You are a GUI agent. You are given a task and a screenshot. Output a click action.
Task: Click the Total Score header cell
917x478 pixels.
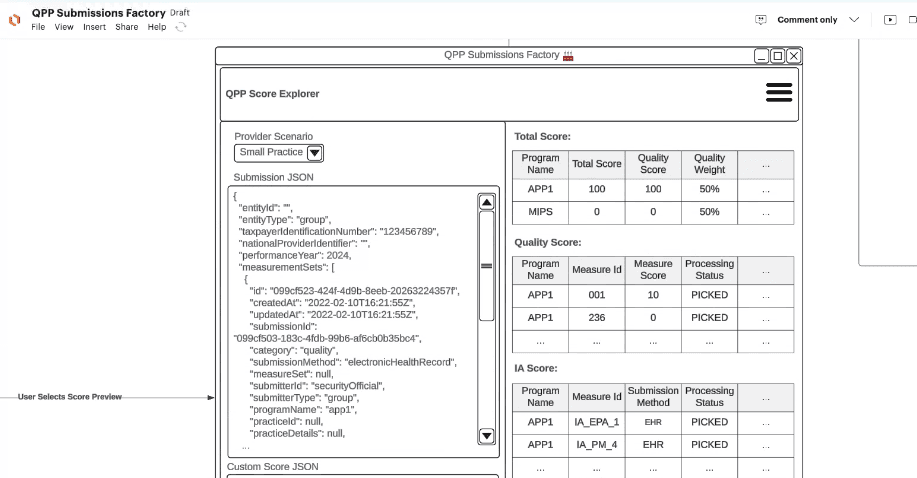[597, 164]
